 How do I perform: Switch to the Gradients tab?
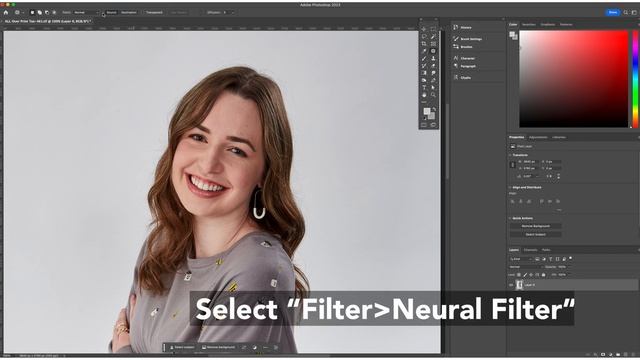pos(548,24)
